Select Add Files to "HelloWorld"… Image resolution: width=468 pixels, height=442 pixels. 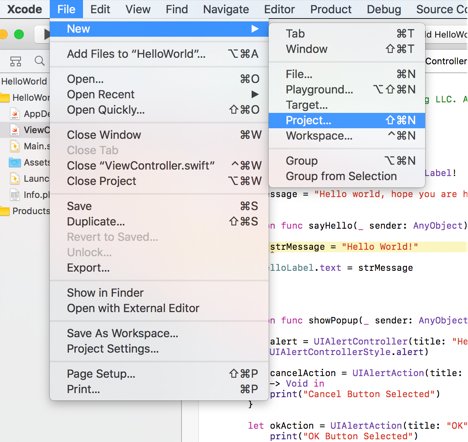(159, 54)
